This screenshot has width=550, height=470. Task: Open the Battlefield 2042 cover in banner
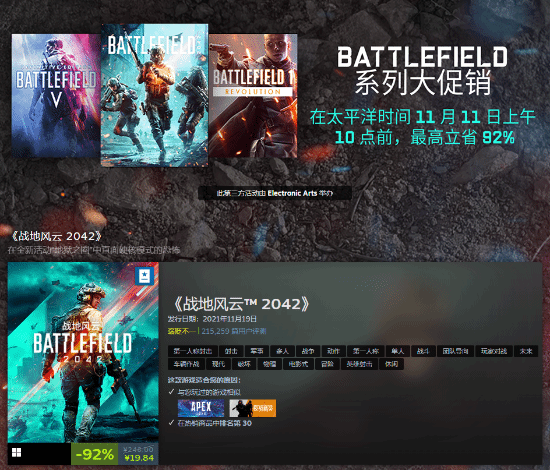[154, 95]
